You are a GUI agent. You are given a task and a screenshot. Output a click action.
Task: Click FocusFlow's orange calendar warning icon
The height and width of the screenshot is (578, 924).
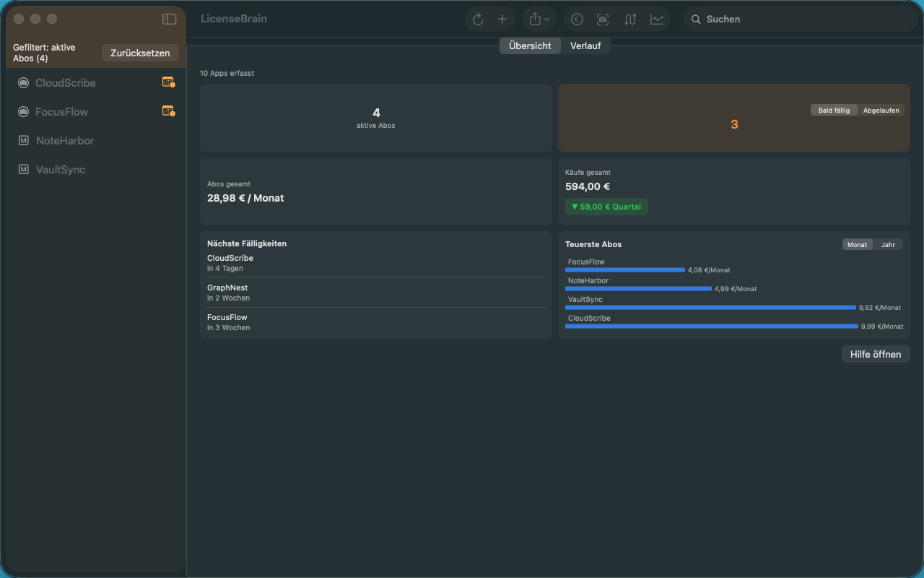[168, 111]
